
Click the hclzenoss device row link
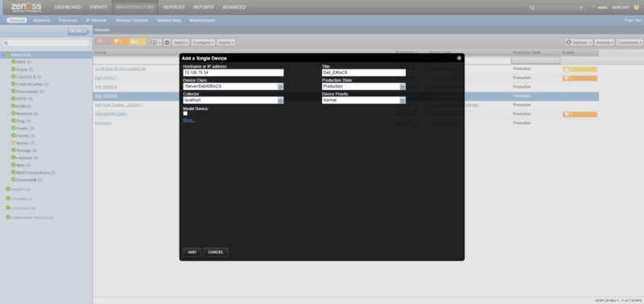click(103, 123)
